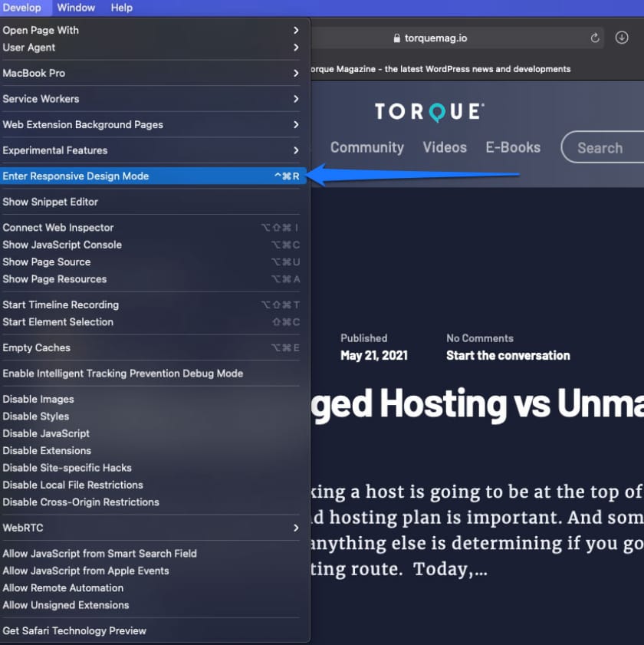The height and width of the screenshot is (645, 644).
Task: Select Start Timeline Recording
Action: click(150, 304)
